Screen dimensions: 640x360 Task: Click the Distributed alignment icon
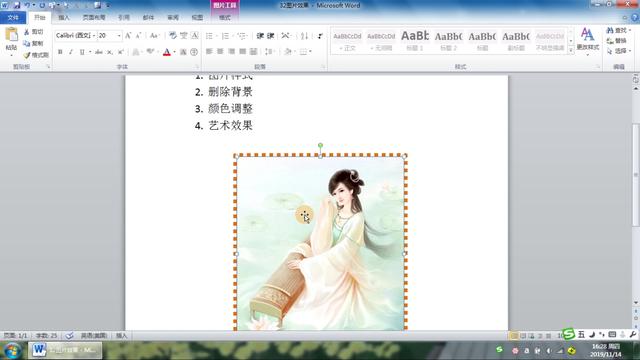tap(253, 52)
